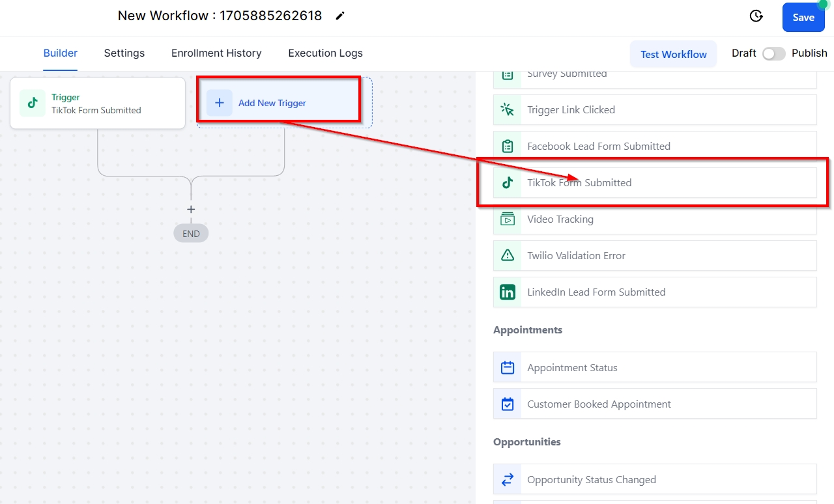Click the LinkedIn icon in trigger list
The image size is (834, 504).
508,292
